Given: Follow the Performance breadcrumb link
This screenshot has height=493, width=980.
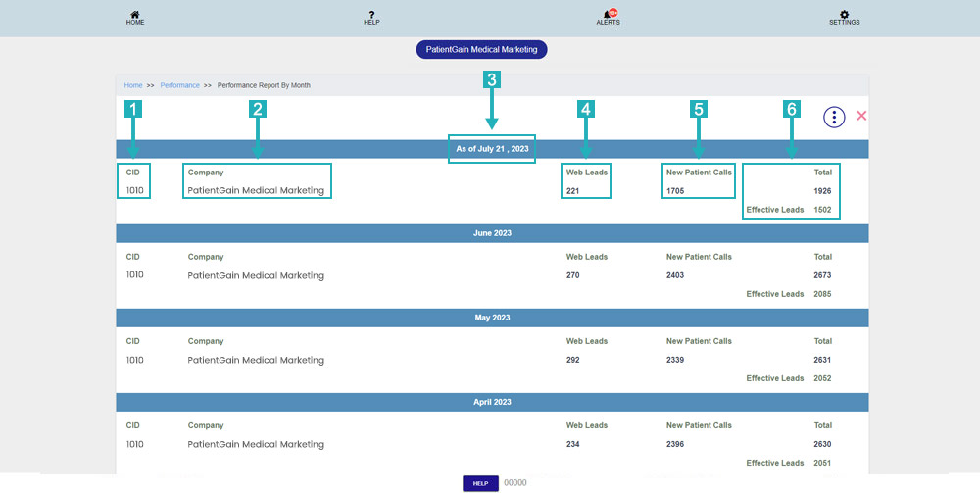Looking at the screenshot, I should (179, 85).
